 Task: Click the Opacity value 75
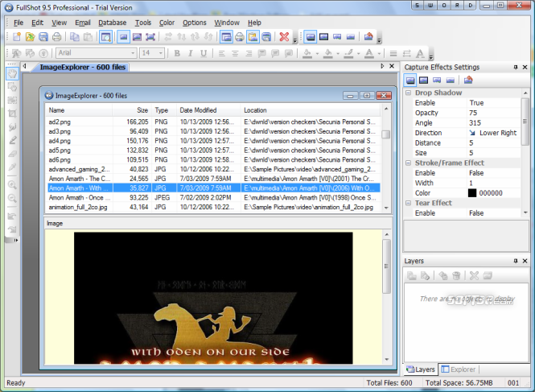pyautogui.click(x=494, y=113)
